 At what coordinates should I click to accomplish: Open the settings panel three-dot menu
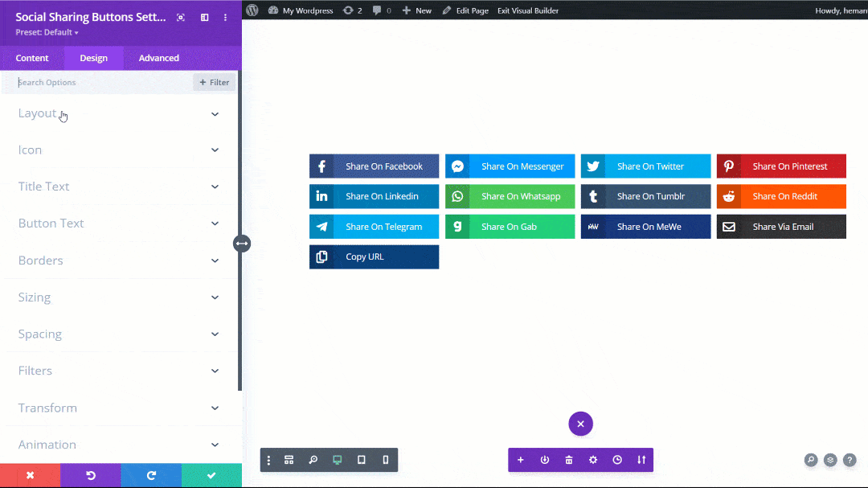225,18
